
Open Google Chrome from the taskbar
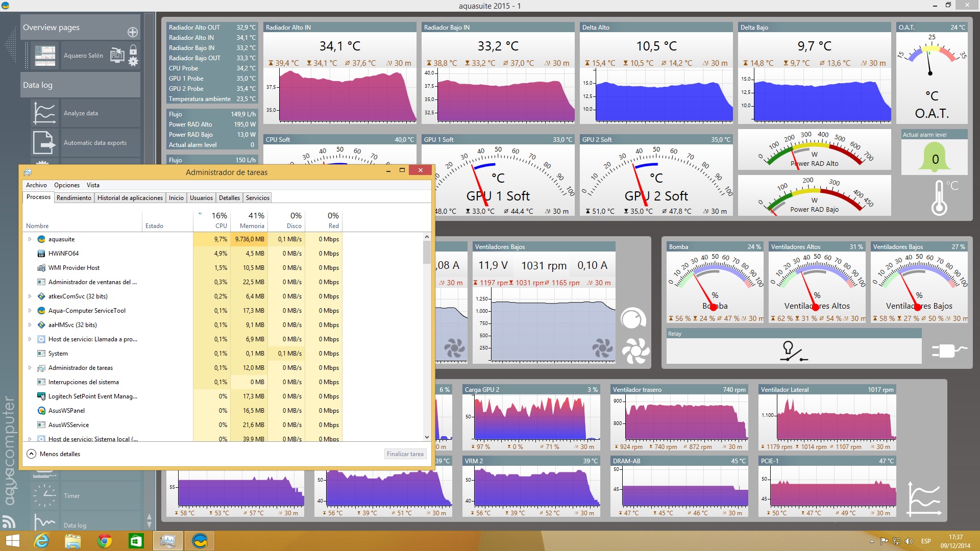(x=105, y=541)
